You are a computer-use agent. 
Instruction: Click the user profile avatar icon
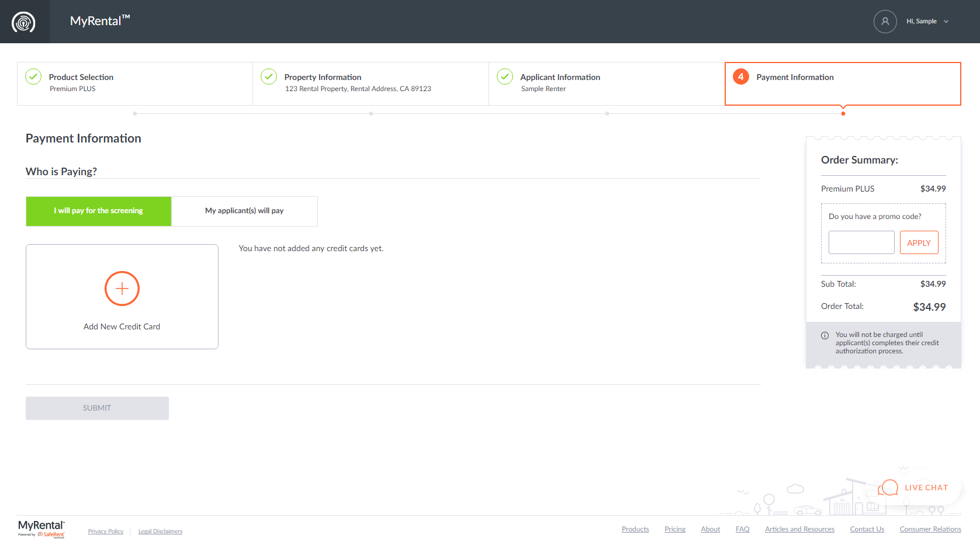[x=885, y=22]
